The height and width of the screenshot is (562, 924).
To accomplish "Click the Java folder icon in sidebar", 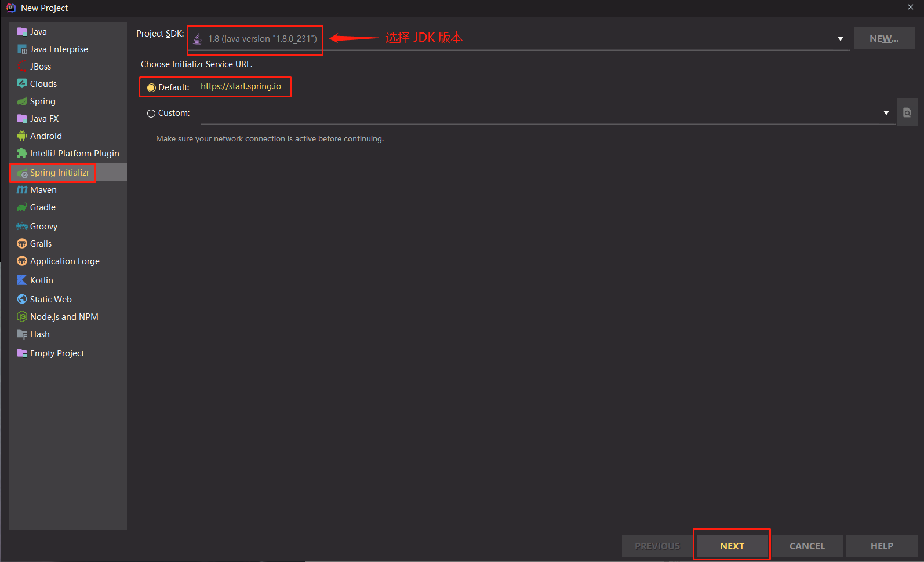I will pos(22,32).
